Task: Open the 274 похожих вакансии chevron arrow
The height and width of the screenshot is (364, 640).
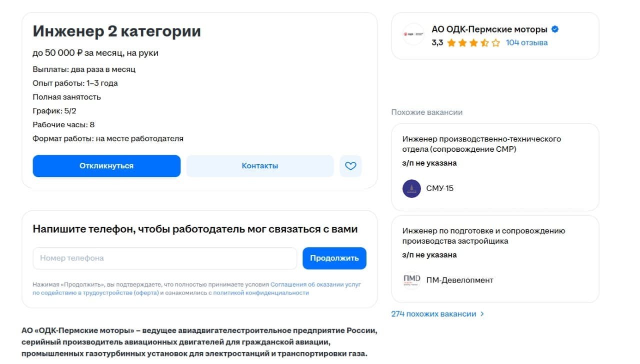Action: 482,314
